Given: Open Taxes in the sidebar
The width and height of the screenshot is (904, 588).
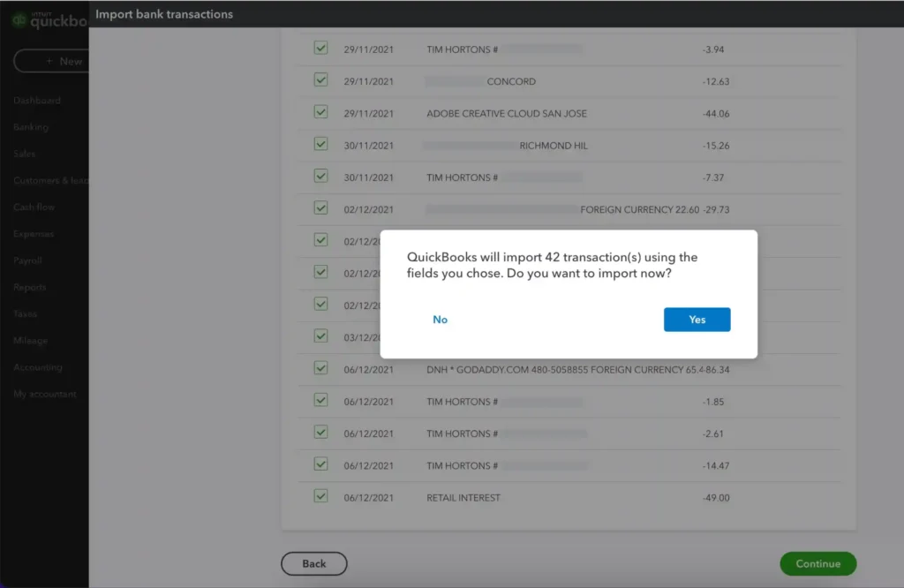Looking at the screenshot, I should tap(25, 314).
